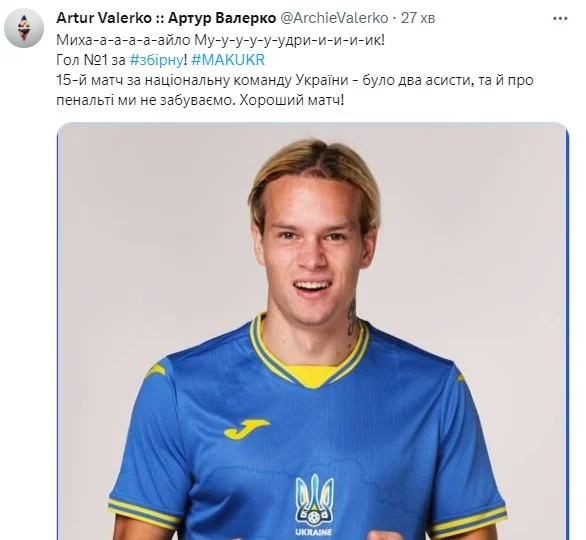
Task: Click the text Хороший матч!
Action: (292, 101)
